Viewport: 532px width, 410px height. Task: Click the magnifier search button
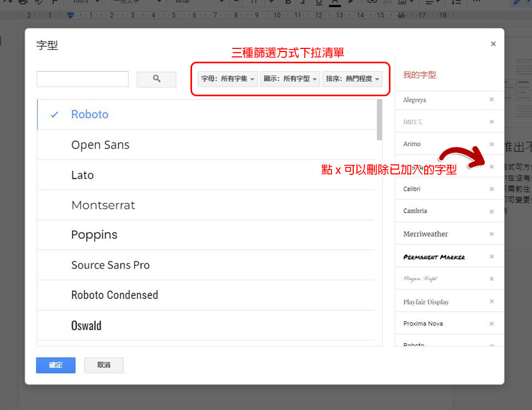156,79
